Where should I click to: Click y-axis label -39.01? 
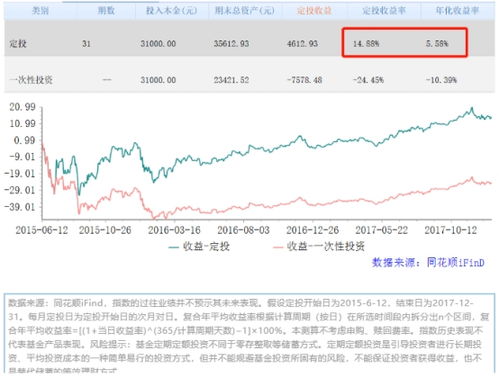pyautogui.click(x=20, y=207)
